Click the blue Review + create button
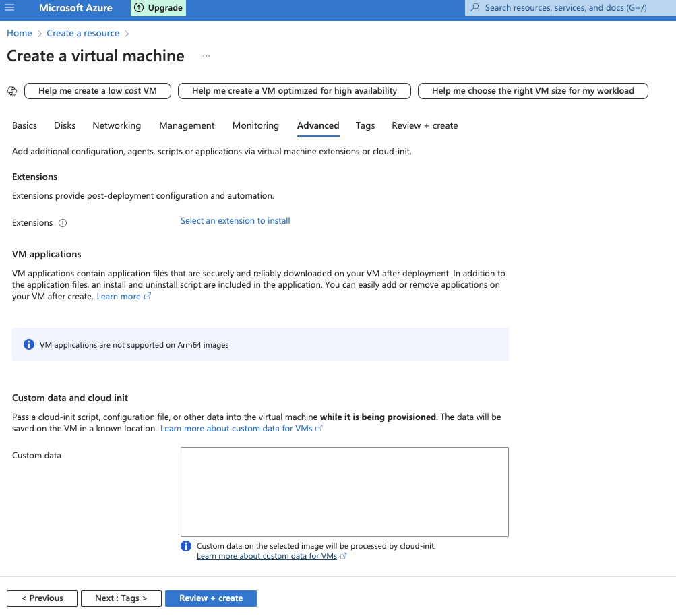The height and width of the screenshot is (616, 676). [211, 598]
